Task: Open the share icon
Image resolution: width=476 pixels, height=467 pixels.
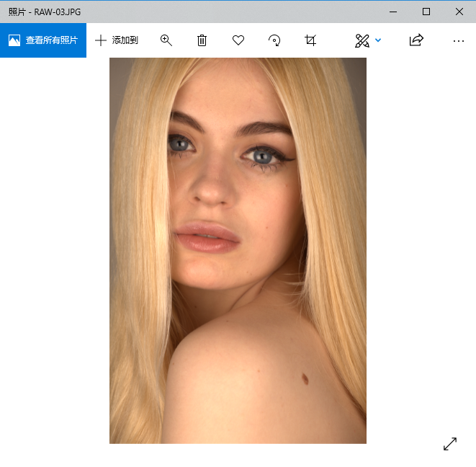Action: click(x=416, y=40)
